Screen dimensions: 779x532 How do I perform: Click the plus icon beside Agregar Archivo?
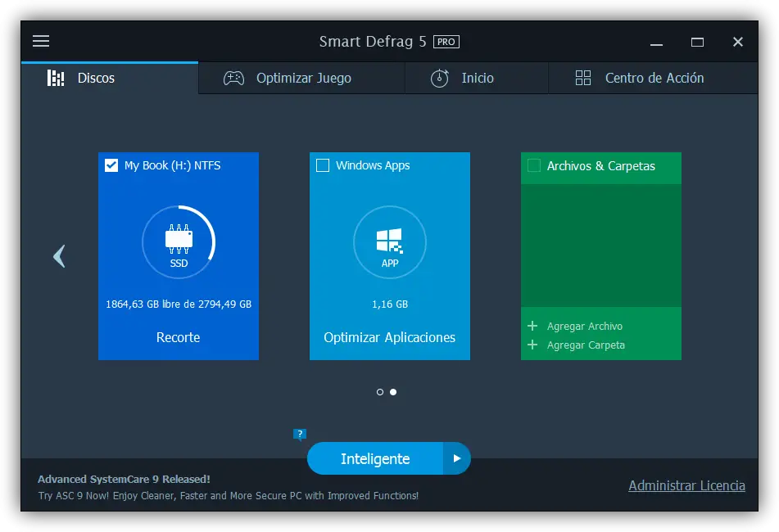click(x=532, y=326)
